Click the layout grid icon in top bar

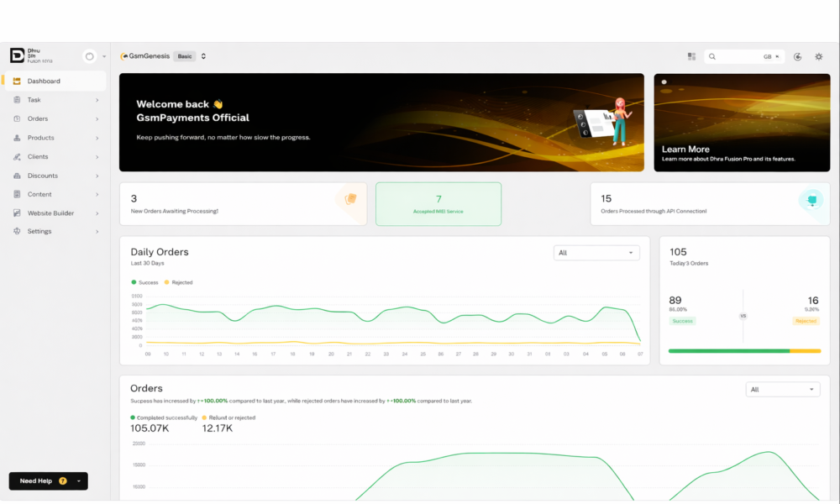(x=691, y=56)
